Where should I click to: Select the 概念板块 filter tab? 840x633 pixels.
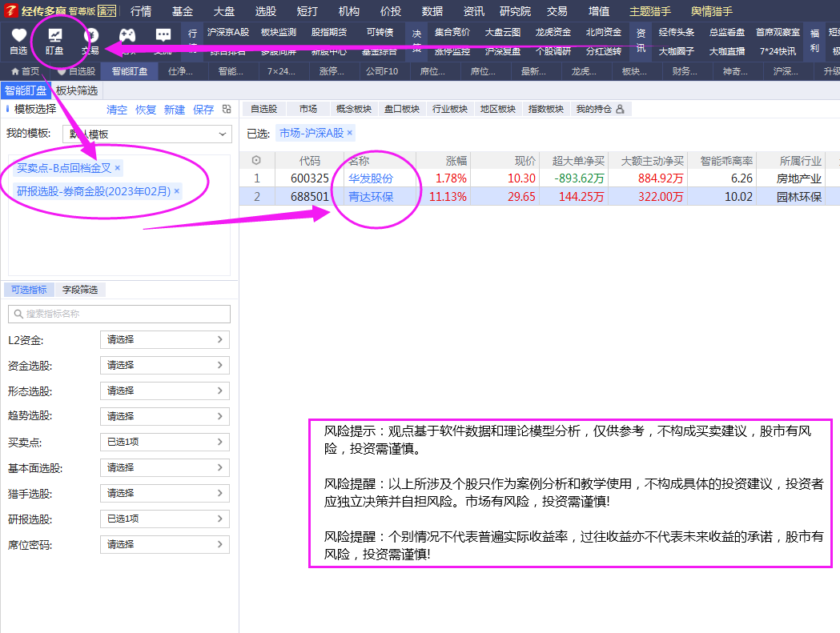click(x=354, y=110)
